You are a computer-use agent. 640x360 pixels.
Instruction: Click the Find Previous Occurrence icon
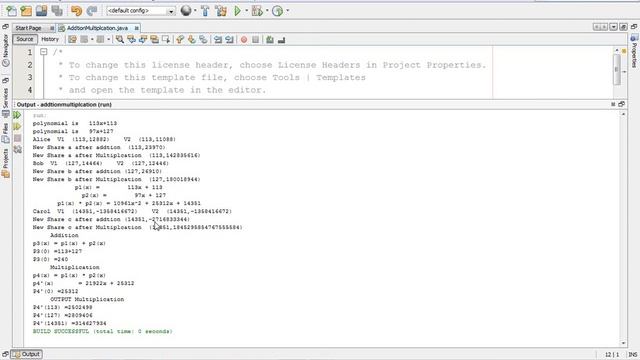[131, 40]
